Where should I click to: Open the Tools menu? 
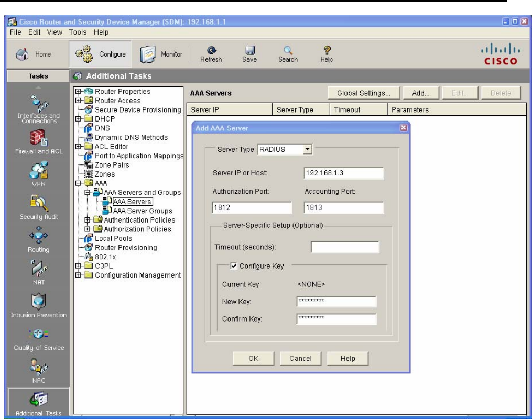78,32
